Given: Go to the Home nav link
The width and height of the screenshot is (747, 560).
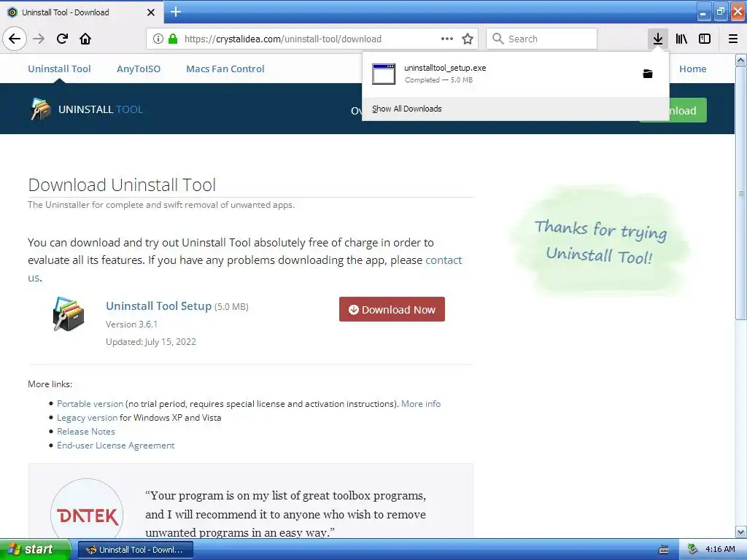Looking at the screenshot, I should (693, 69).
